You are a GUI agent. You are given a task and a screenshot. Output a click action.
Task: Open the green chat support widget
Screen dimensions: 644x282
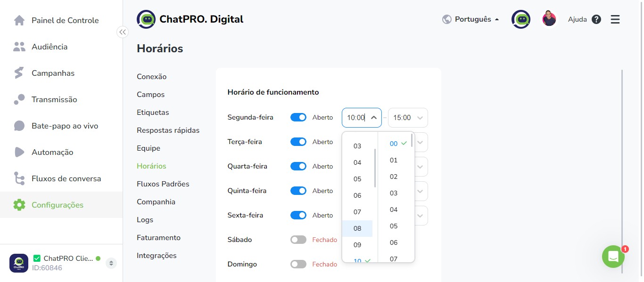point(613,257)
